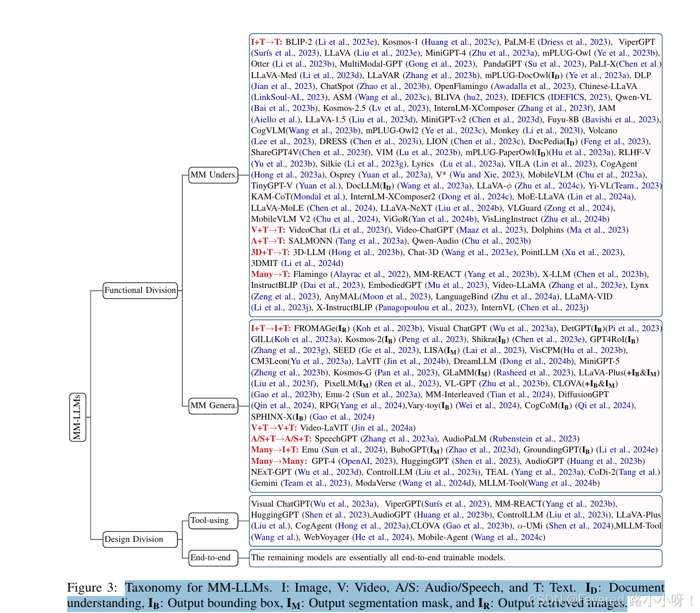Open the LLaVA citation Liu et al., 2023e
Viewport: 700px width, 613px height.
pyautogui.click(x=387, y=53)
